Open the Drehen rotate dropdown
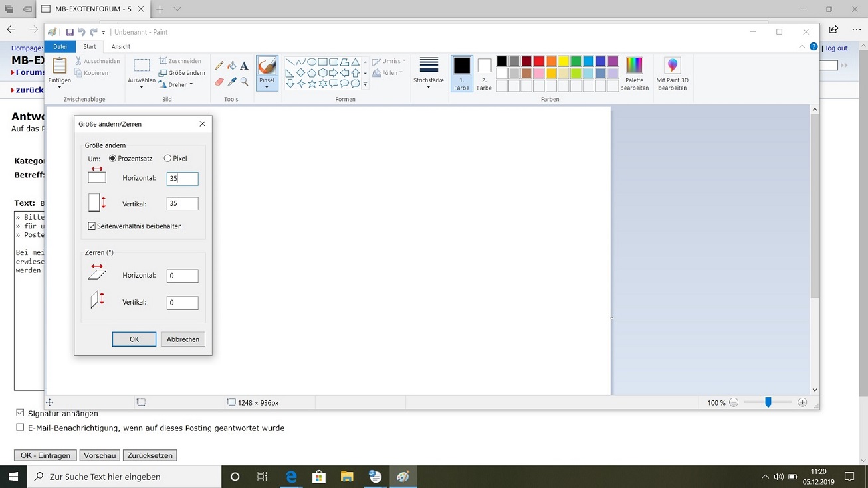Image resolution: width=868 pixels, height=488 pixels. pyautogui.click(x=176, y=85)
